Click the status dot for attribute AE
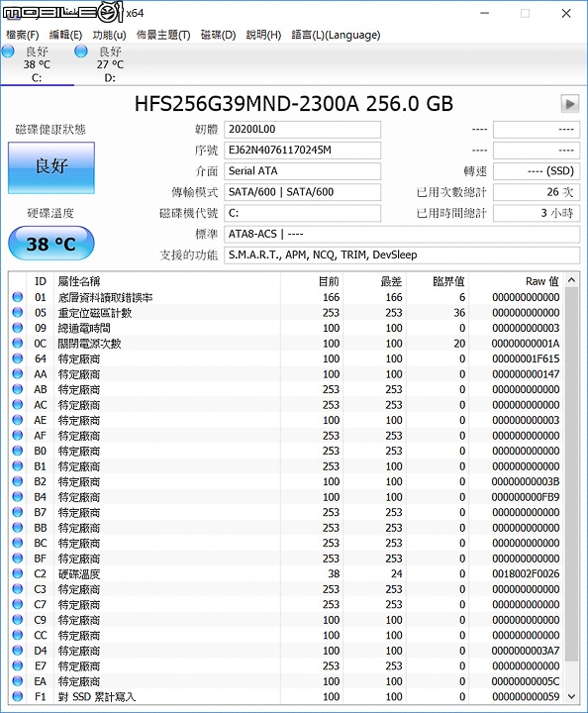This screenshot has height=713, width=588. [x=18, y=420]
